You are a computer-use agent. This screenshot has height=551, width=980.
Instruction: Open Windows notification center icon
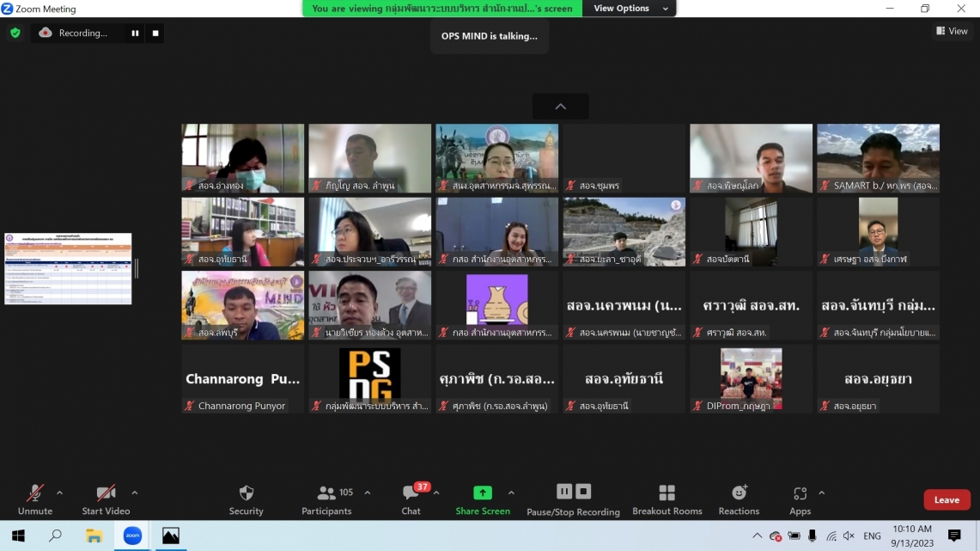click(953, 536)
